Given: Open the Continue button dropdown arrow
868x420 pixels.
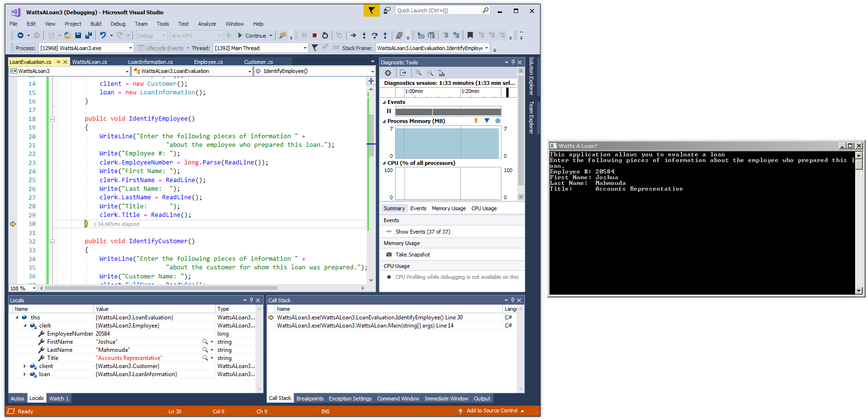Looking at the screenshot, I should coord(271,36).
